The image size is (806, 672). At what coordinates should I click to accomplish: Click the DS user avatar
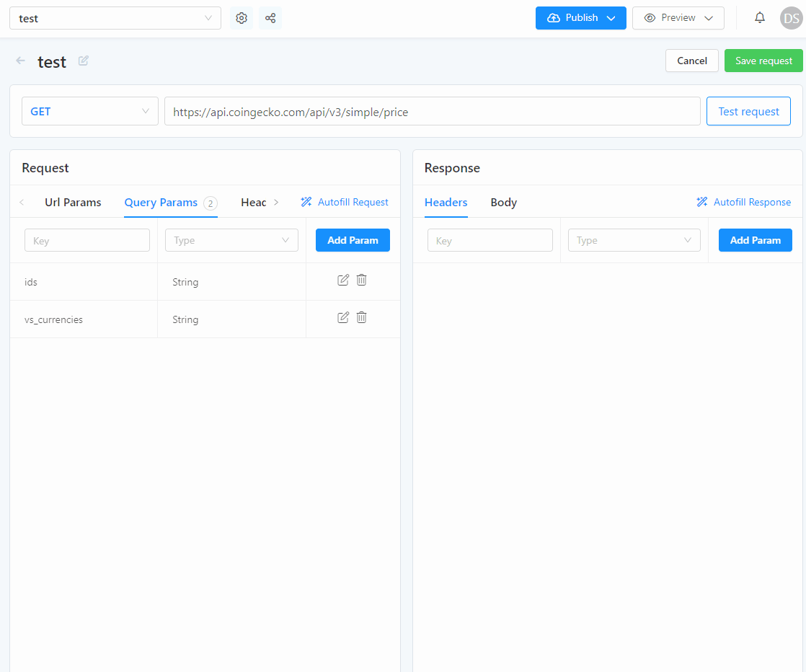click(x=791, y=18)
